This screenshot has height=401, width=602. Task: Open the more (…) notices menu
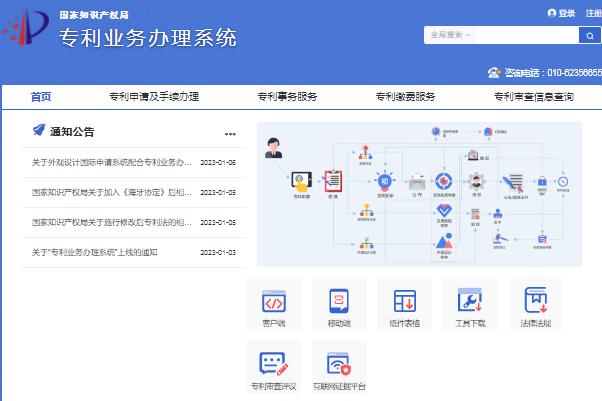(230, 134)
